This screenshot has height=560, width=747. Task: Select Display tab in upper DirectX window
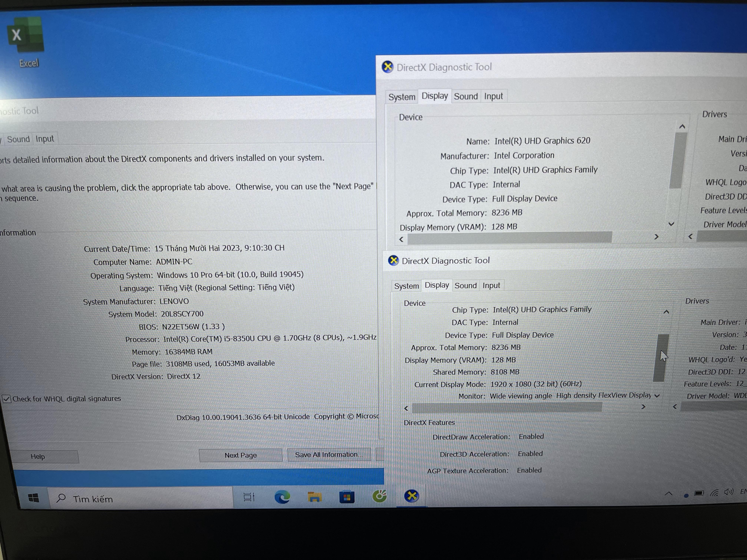[x=435, y=96]
